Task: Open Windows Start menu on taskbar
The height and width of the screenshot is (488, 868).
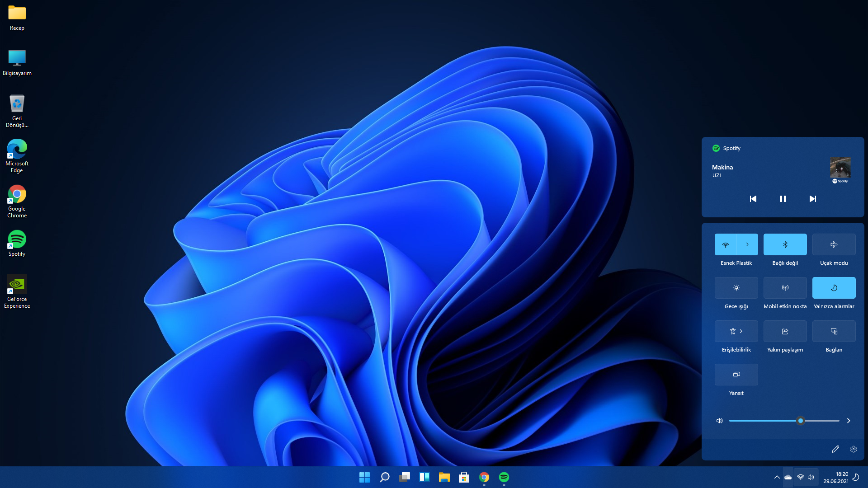Action: pos(364,477)
